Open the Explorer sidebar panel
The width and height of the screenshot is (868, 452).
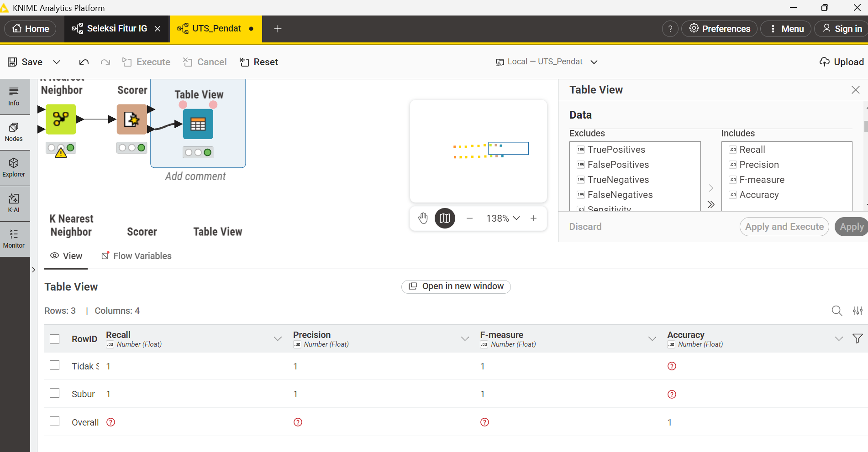(x=14, y=168)
